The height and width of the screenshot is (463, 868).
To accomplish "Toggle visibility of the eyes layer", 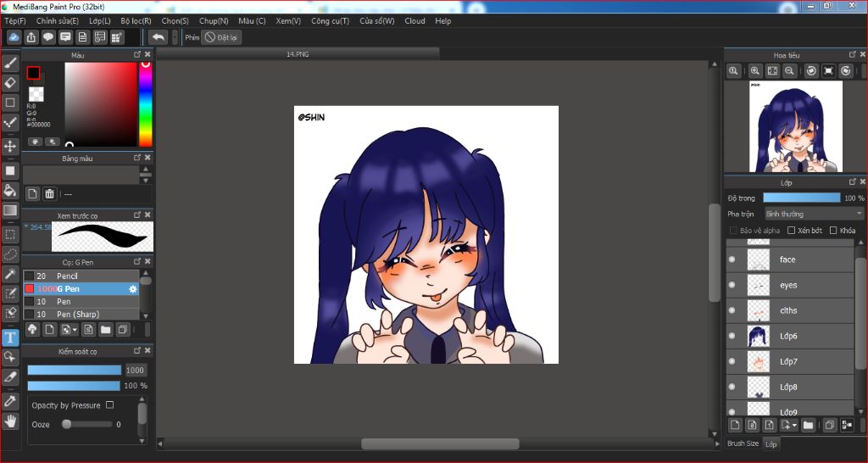I will click(732, 285).
